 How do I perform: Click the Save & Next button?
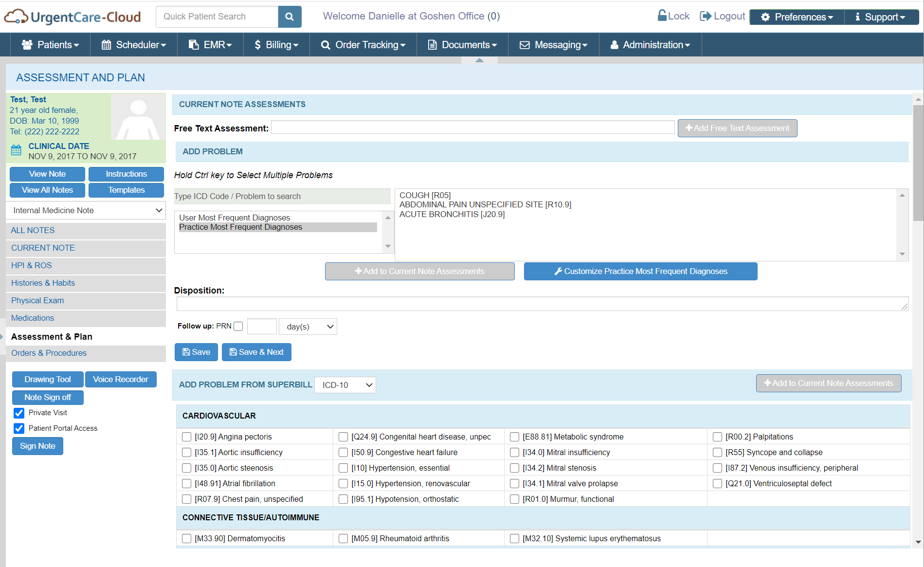tap(256, 351)
